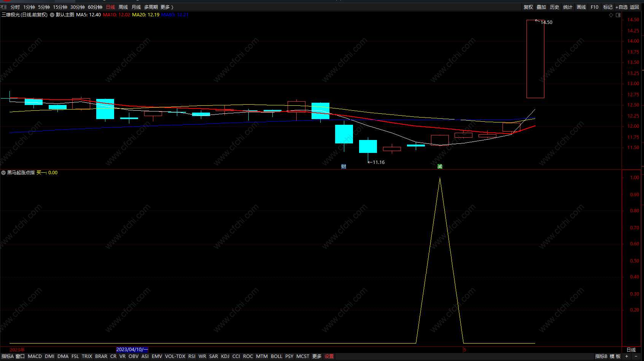Switch sub-chart to CR indicator

[x=113, y=356]
